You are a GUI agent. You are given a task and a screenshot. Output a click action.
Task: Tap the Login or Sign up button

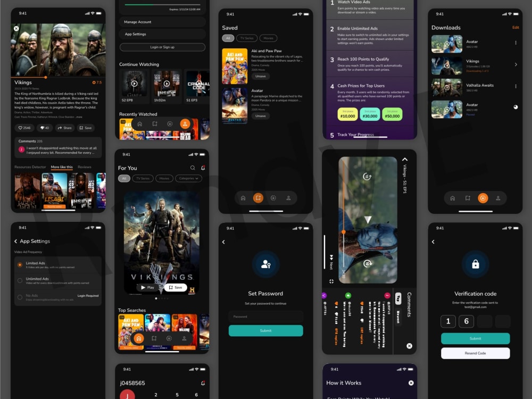tap(162, 47)
